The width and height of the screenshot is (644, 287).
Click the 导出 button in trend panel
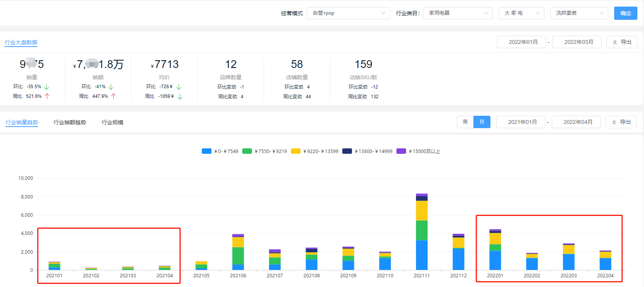point(621,122)
